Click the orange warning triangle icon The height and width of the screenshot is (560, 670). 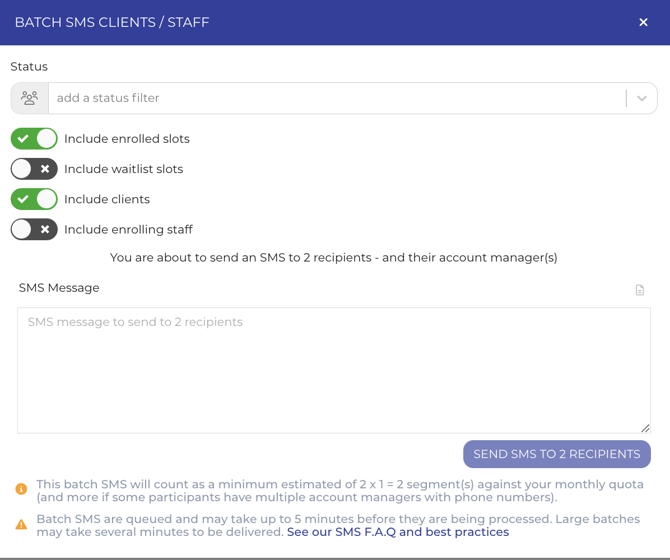21,524
